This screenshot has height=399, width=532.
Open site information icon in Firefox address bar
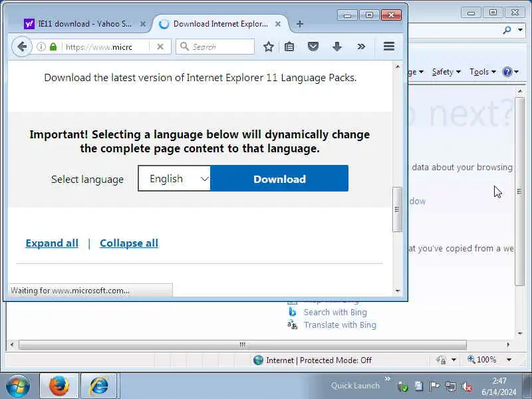[x=41, y=47]
